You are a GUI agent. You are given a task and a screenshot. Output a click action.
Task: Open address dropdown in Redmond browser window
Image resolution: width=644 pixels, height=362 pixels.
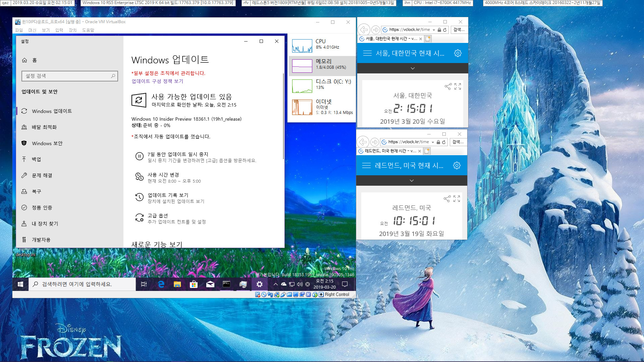pos(433,142)
